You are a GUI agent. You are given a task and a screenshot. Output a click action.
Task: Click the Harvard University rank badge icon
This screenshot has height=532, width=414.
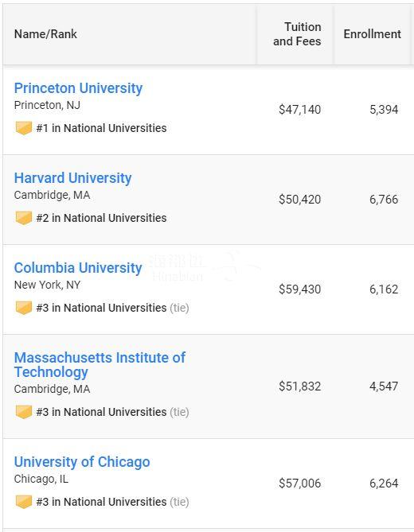point(24,218)
